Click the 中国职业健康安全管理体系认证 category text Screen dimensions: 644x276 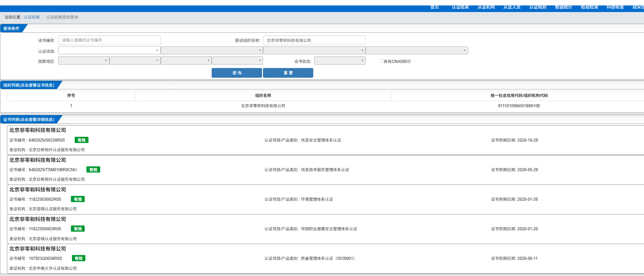(329, 229)
